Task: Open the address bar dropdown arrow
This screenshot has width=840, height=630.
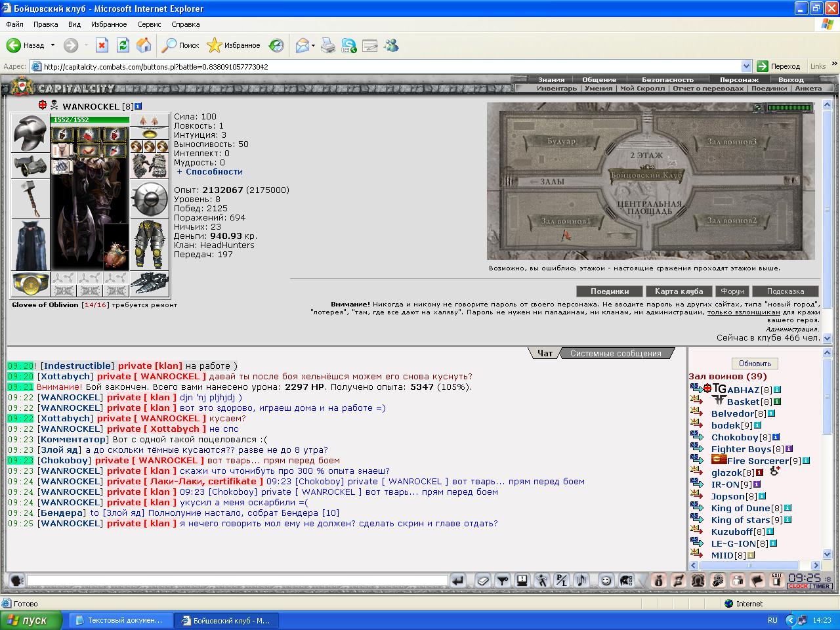Action: [746, 66]
